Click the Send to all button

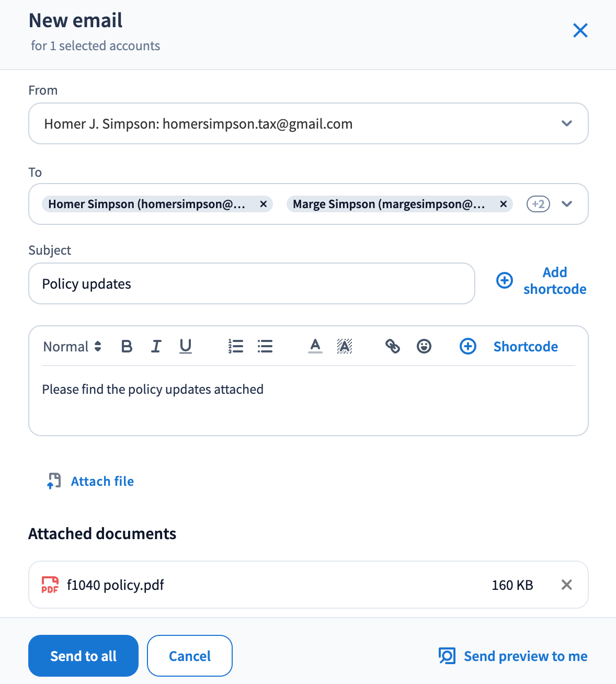point(83,656)
